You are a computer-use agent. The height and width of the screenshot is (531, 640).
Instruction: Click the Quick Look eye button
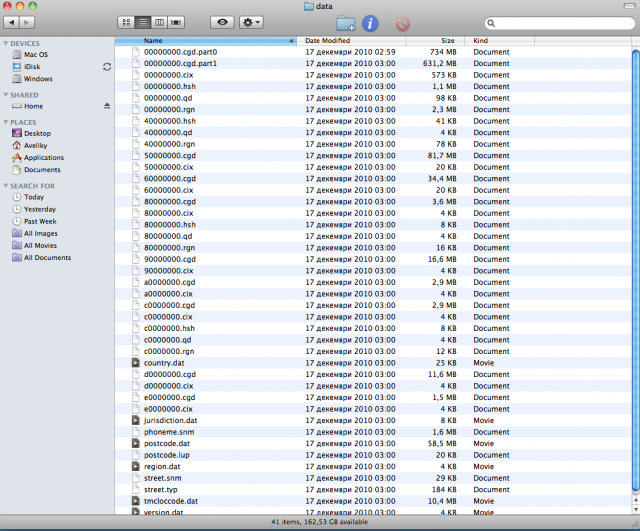click(x=221, y=21)
